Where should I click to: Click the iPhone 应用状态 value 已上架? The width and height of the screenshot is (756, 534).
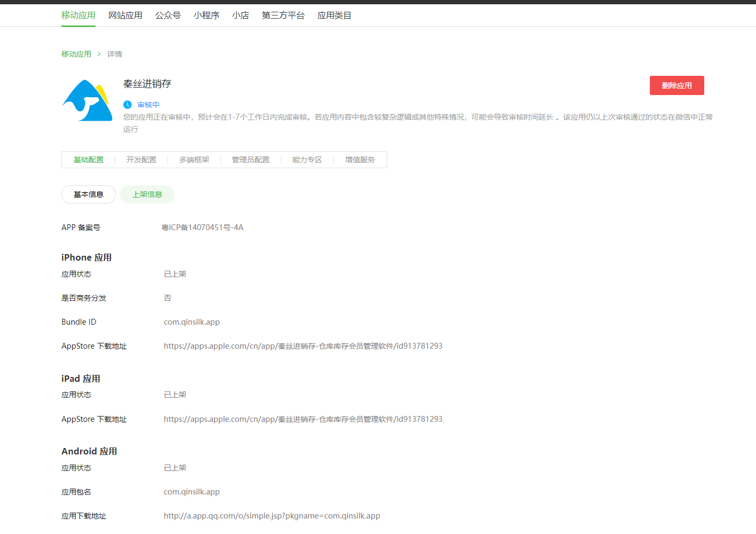[x=175, y=274]
